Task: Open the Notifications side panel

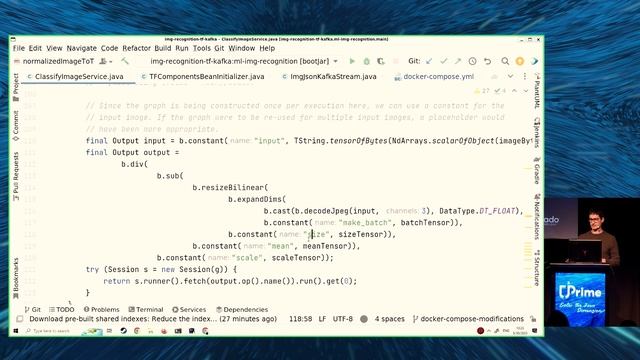Action: point(537,217)
